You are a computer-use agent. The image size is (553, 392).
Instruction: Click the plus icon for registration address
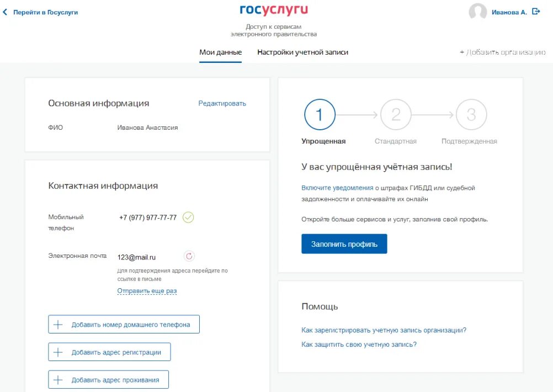[x=59, y=352]
